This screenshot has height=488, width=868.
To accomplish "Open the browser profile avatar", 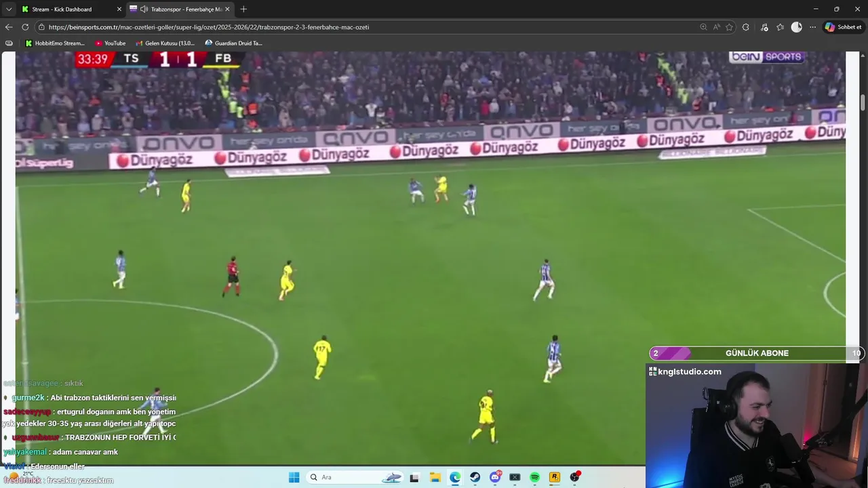I will 797,27.
